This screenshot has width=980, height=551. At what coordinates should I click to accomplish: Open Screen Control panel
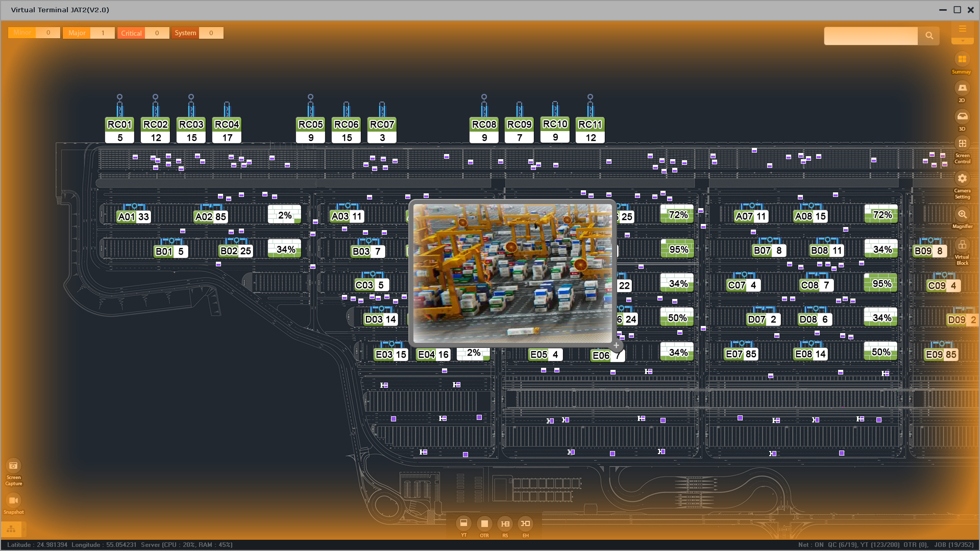coord(962,144)
